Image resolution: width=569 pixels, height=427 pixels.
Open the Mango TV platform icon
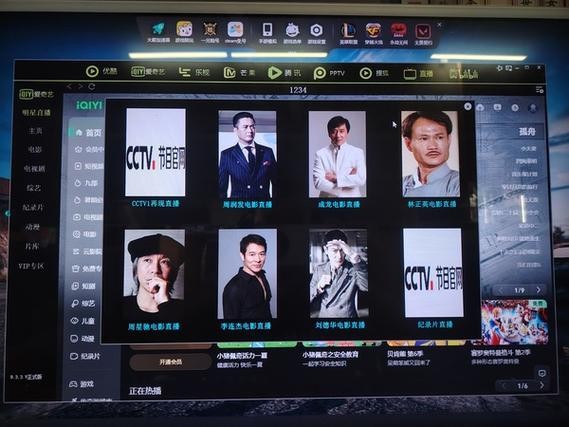coord(239,73)
